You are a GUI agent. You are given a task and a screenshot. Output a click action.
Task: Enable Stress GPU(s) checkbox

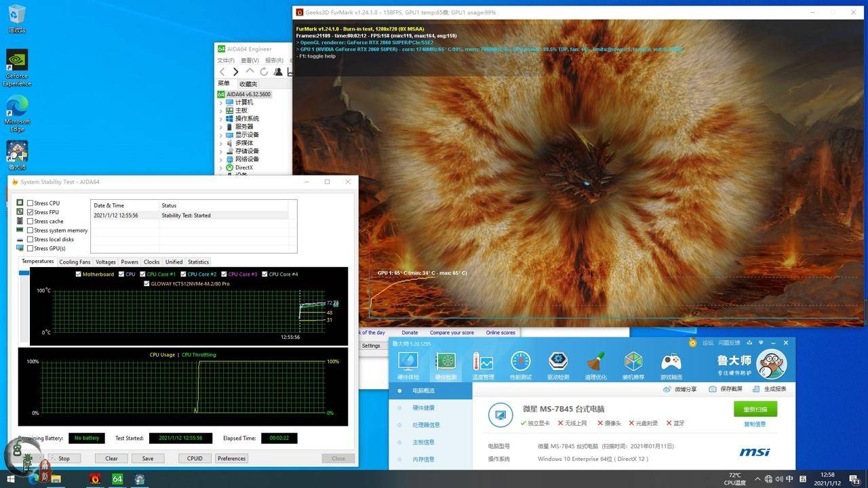[x=30, y=248]
